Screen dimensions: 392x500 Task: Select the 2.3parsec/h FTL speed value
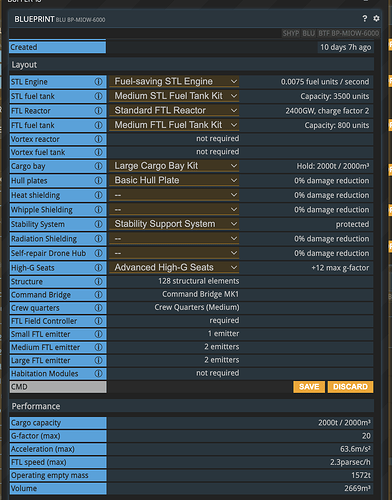coord(350,462)
